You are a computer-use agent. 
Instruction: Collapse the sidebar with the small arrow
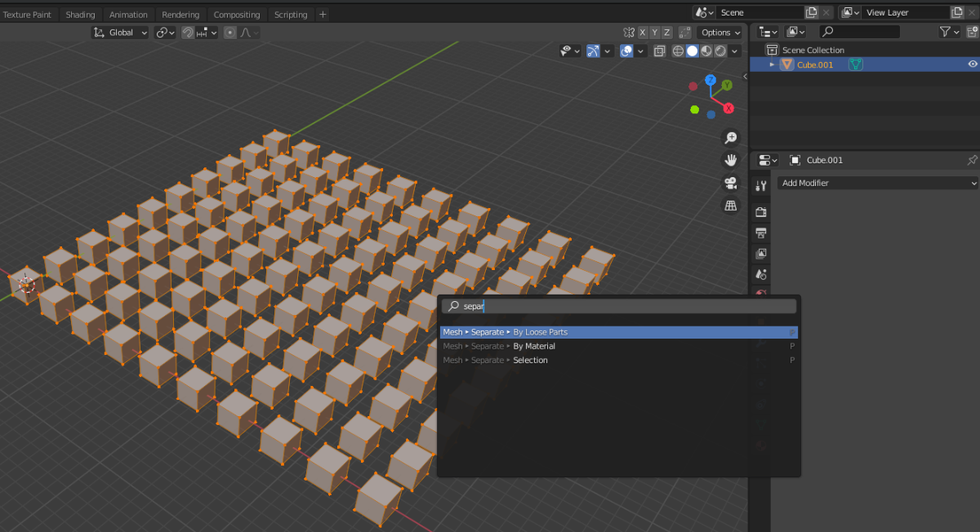(x=745, y=76)
